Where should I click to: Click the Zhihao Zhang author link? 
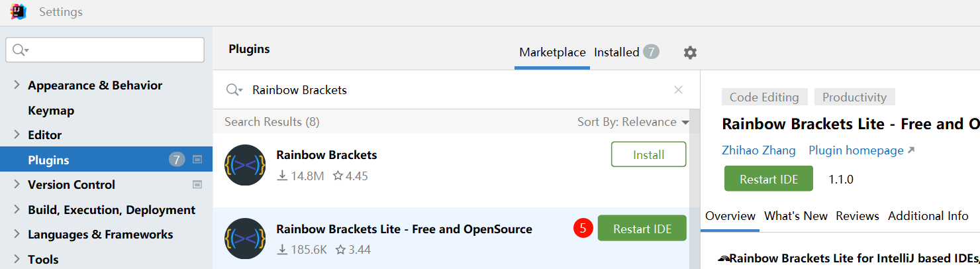tap(758, 150)
